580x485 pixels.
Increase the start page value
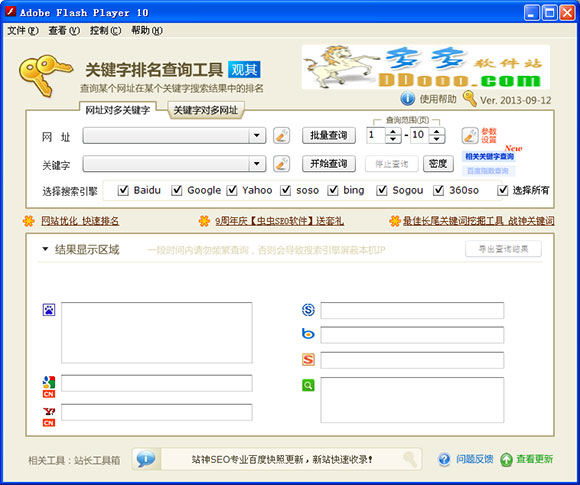point(393,132)
